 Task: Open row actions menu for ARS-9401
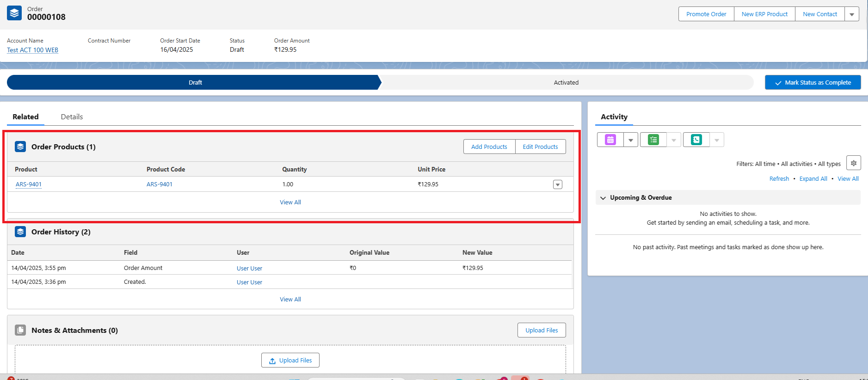click(558, 184)
